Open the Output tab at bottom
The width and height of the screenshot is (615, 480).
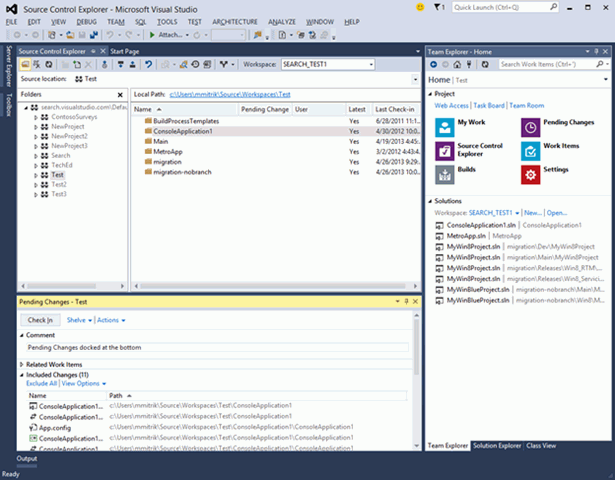click(x=27, y=458)
